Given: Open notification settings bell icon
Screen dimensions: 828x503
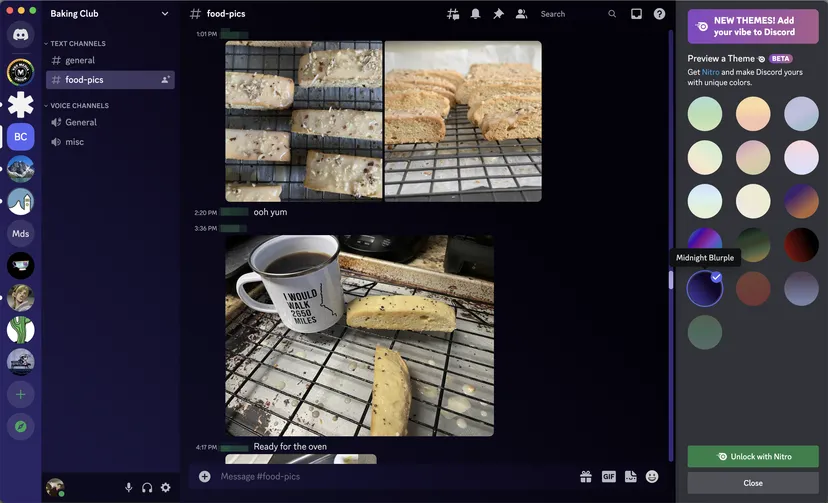Looking at the screenshot, I should coord(475,14).
